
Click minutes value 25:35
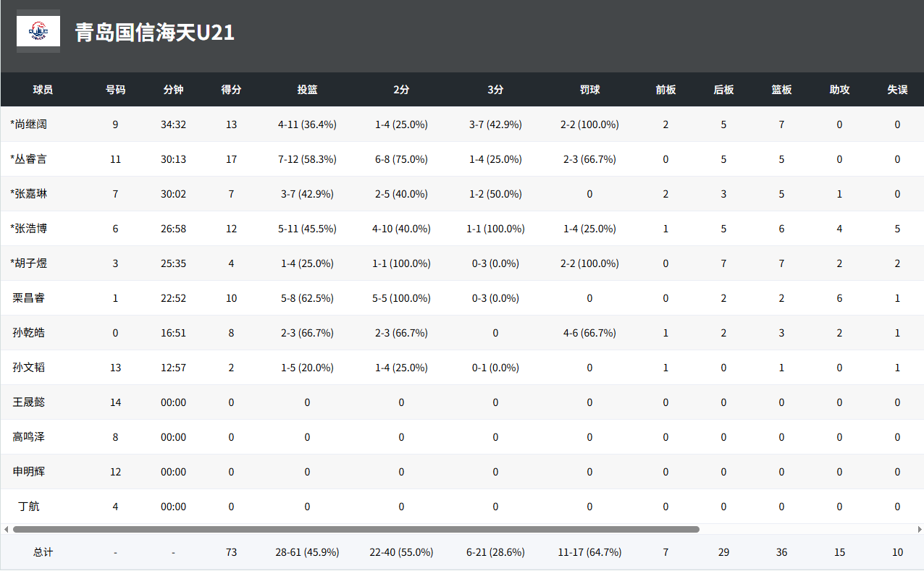[173, 263]
